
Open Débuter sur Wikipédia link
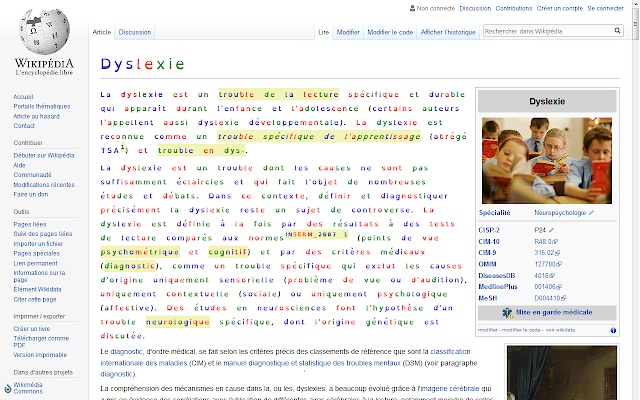click(44, 156)
